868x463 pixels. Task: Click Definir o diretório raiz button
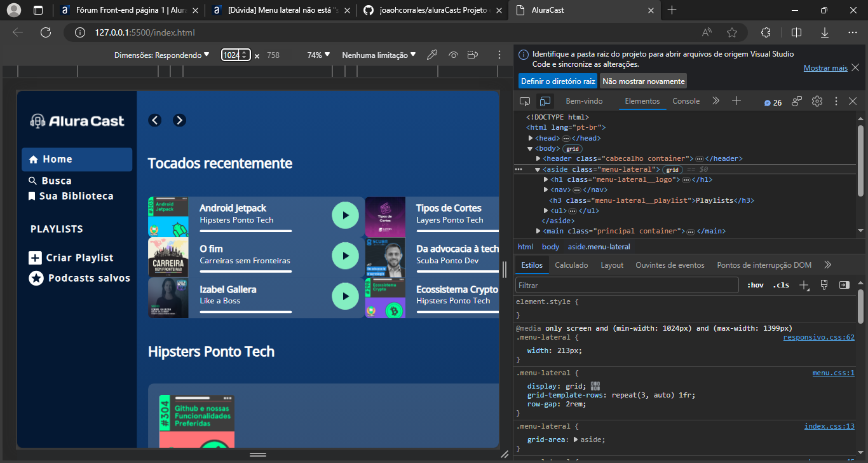pos(558,81)
